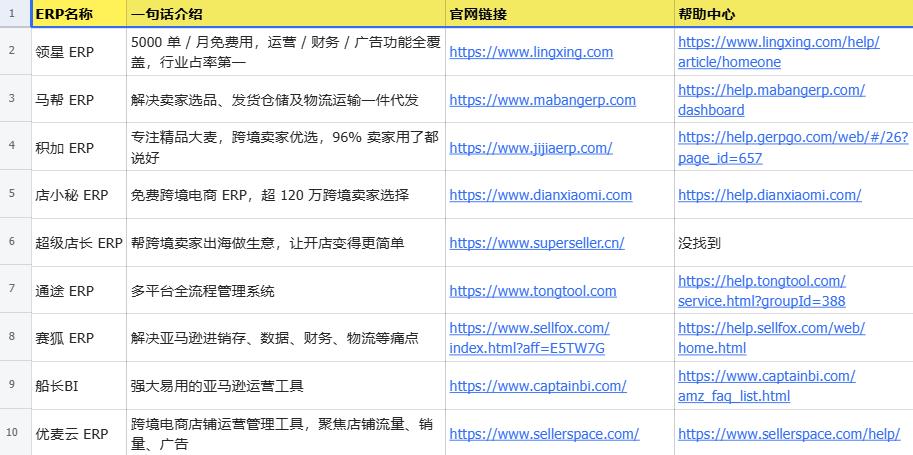Open the www.tongtool.com official site link
This screenshot has height=455, width=913.
click(x=533, y=291)
